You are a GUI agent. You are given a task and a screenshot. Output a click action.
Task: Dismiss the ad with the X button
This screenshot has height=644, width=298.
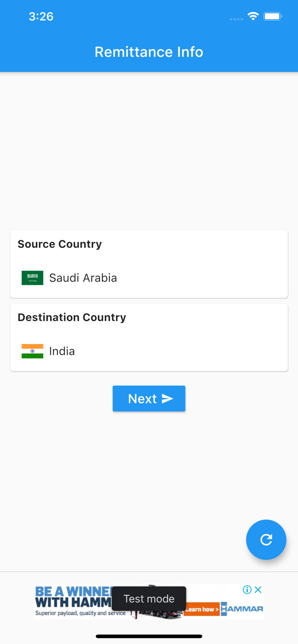(x=258, y=589)
